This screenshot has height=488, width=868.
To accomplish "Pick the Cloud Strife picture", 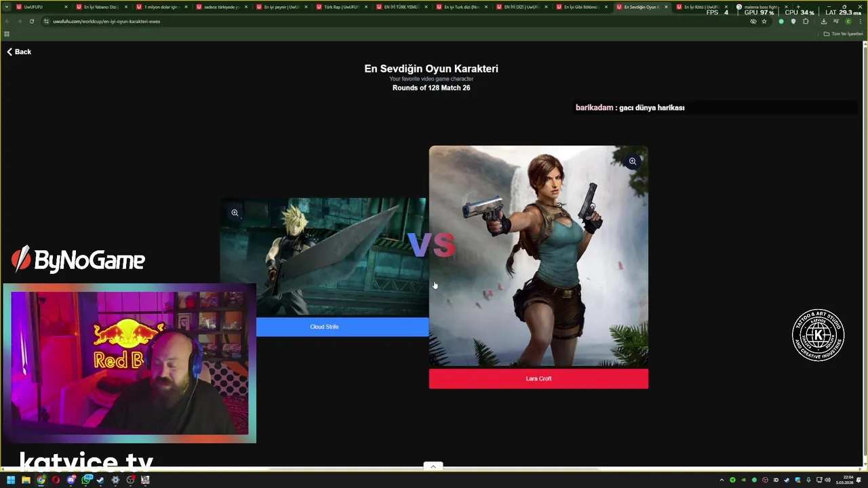I will coord(324,257).
